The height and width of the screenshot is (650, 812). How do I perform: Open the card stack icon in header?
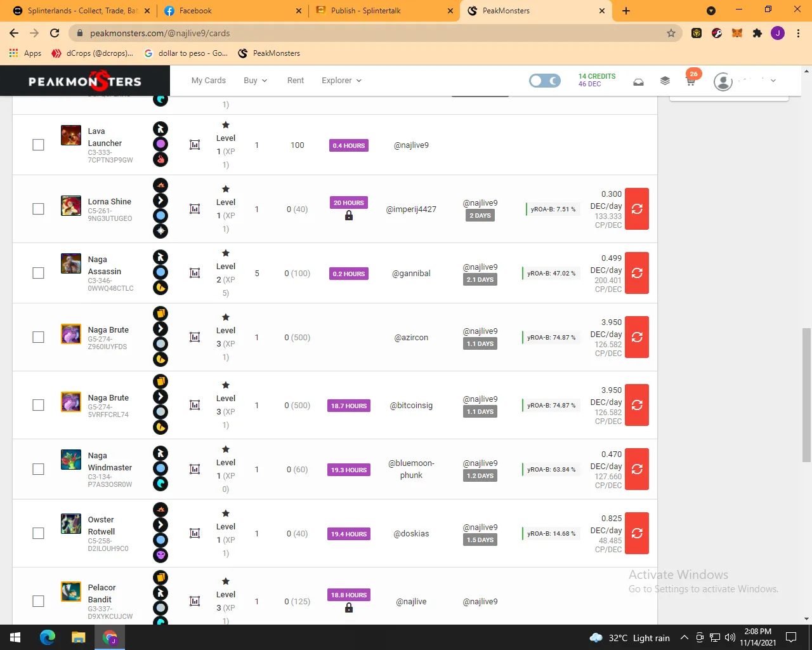[665, 81]
